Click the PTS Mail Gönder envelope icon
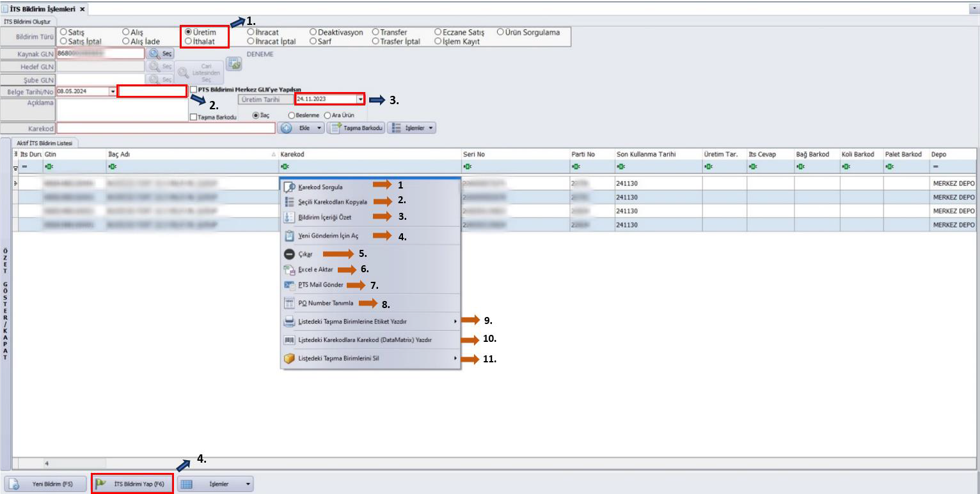 pos(288,284)
